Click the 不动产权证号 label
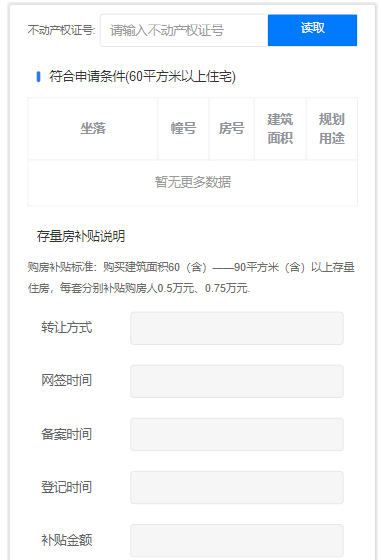 pyautogui.click(x=61, y=30)
